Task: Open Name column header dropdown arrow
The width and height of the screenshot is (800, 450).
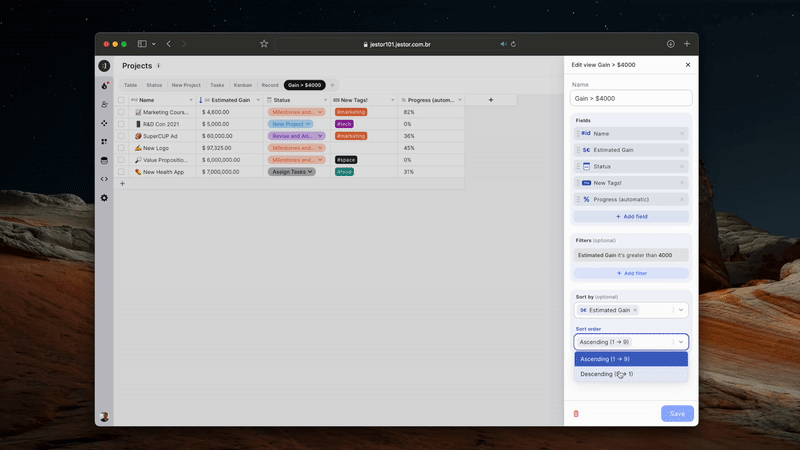Action: click(x=191, y=100)
